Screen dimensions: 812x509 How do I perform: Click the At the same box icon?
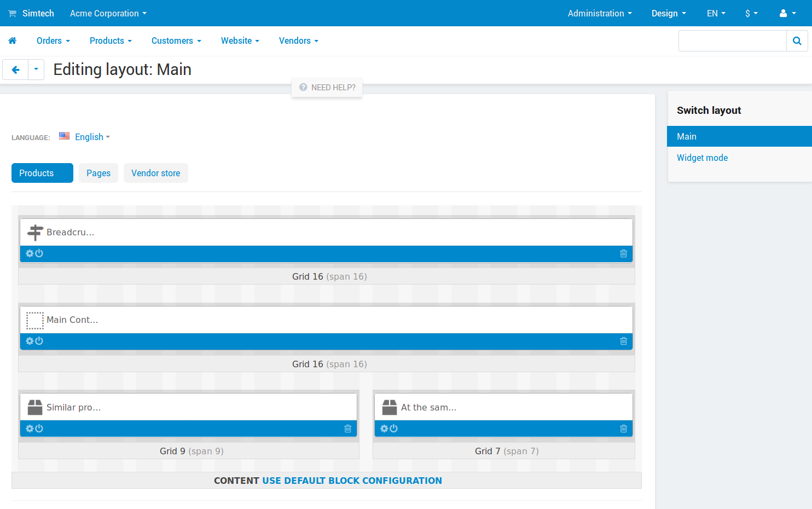(390, 407)
